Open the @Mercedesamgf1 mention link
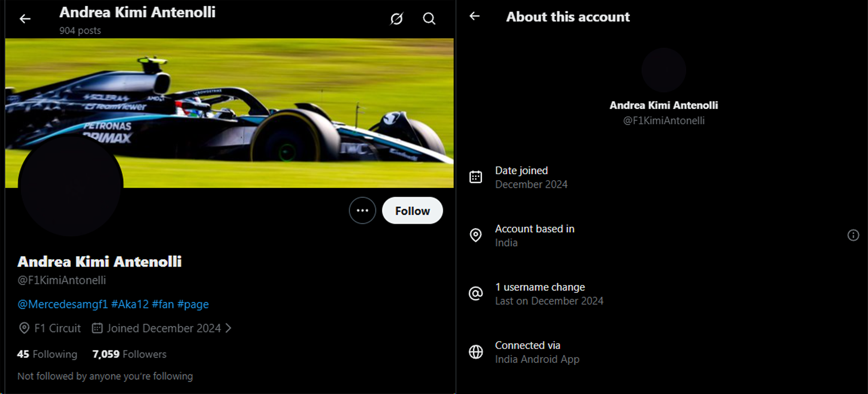Image resolution: width=868 pixels, height=394 pixels. pos(62,304)
